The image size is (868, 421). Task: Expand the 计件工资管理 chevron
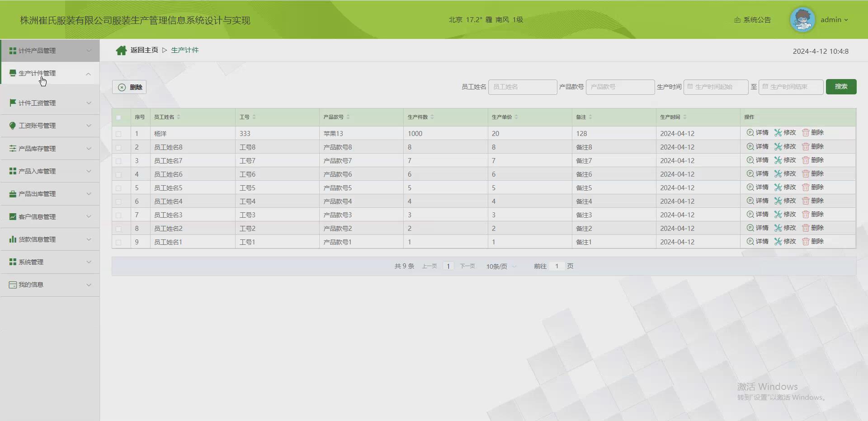[x=89, y=103]
